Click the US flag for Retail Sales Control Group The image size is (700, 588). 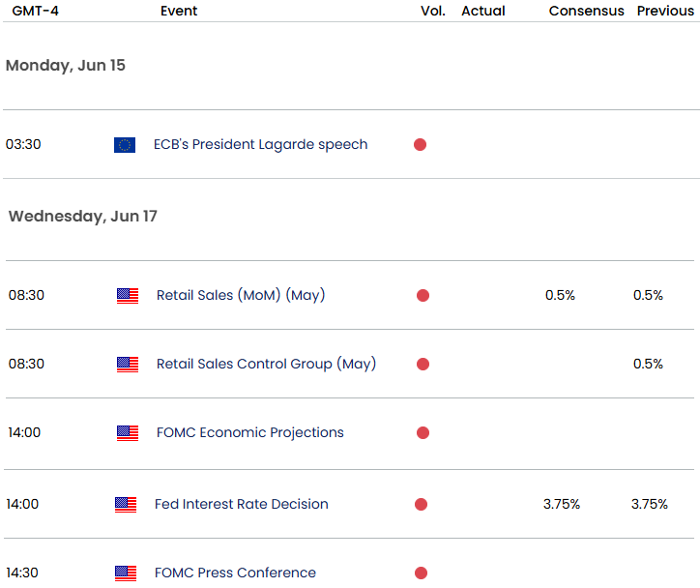128,365
